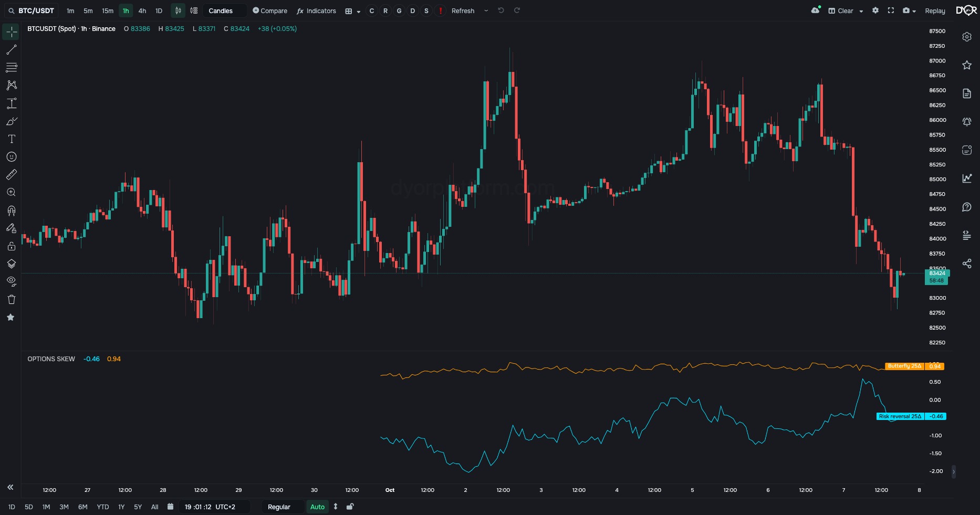Open the emoji sticker tool

(x=11, y=157)
